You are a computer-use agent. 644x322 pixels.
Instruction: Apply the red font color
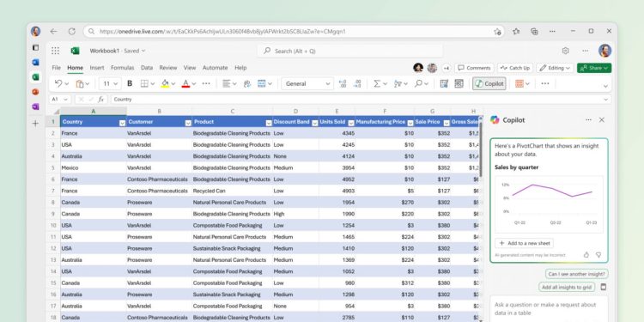click(x=185, y=84)
